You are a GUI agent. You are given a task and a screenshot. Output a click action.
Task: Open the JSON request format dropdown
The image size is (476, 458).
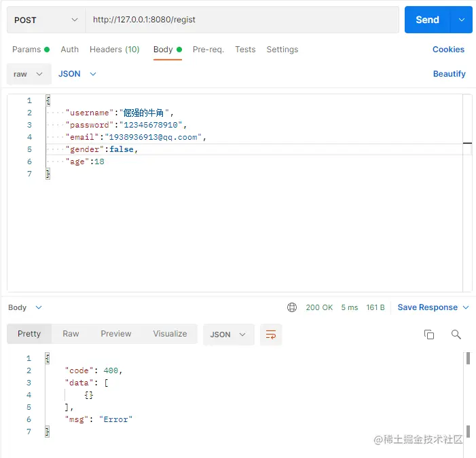[77, 74]
